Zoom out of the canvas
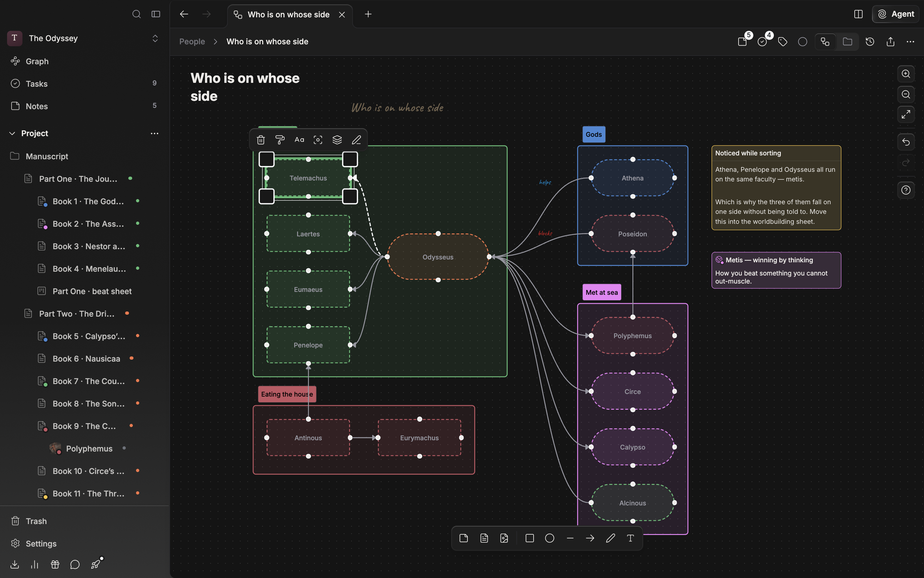Viewport: 924px width, 578px height. pos(906,94)
